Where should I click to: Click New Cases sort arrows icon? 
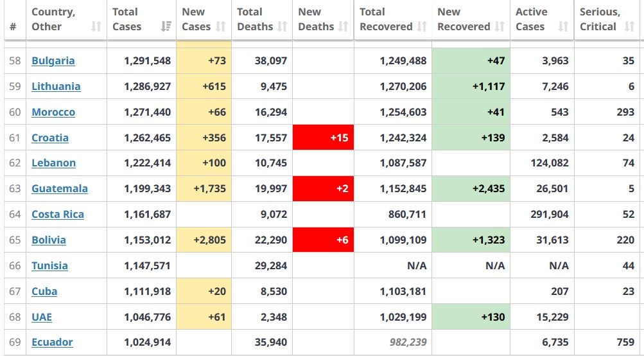221,27
